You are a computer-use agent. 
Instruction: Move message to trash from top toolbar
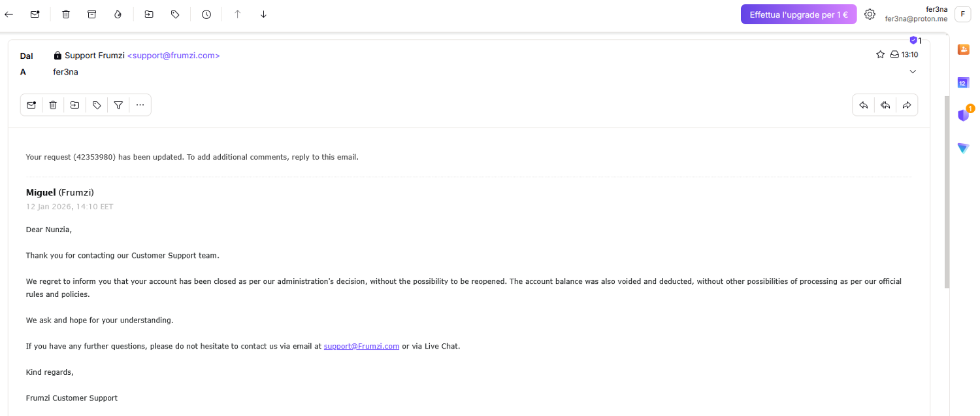66,14
